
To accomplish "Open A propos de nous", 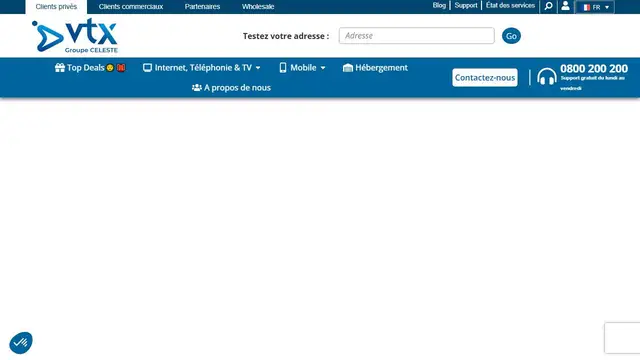I will (x=231, y=88).
